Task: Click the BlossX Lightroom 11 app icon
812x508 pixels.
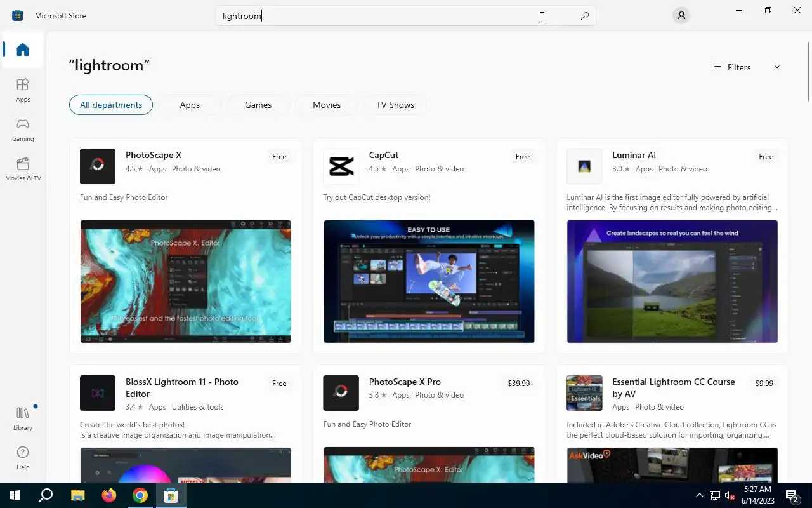Action: tap(98, 393)
